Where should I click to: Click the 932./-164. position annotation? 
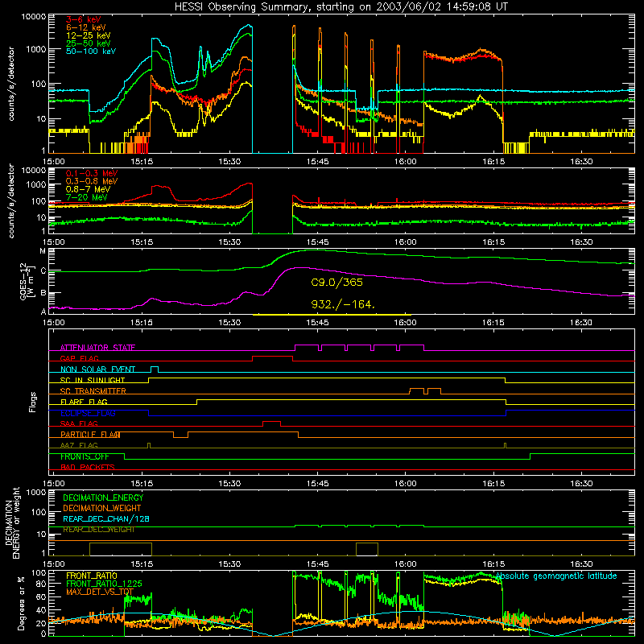[x=343, y=304]
